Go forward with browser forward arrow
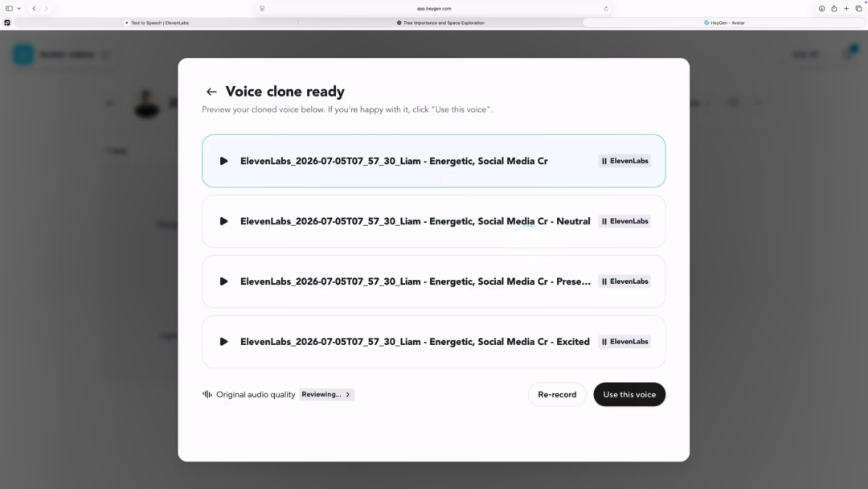The image size is (868, 489). pyautogui.click(x=46, y=8)
